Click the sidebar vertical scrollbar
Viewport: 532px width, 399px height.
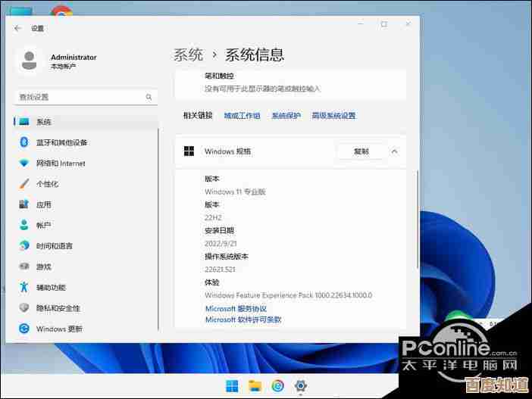click(158, 229)
